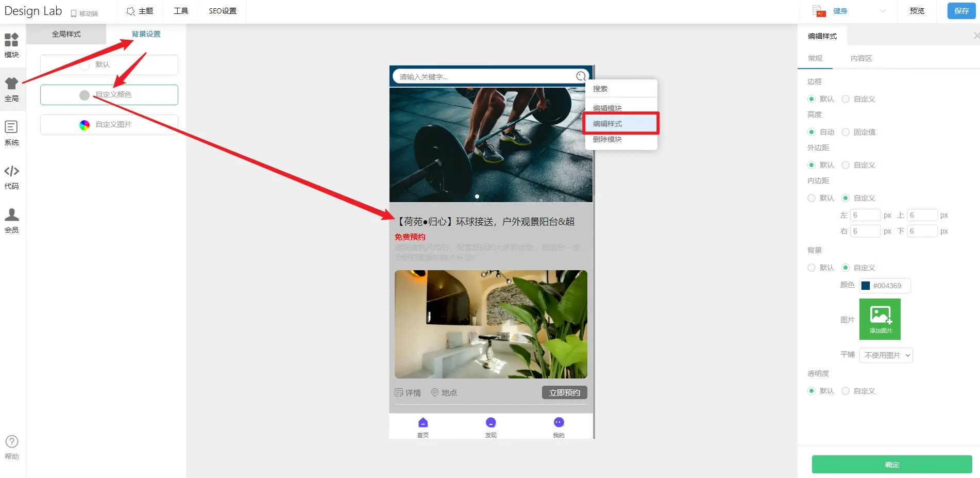The height and width of the screenshot is (478, 980).
Task: Click the 左 left padding input field
Action: (865, 215)
